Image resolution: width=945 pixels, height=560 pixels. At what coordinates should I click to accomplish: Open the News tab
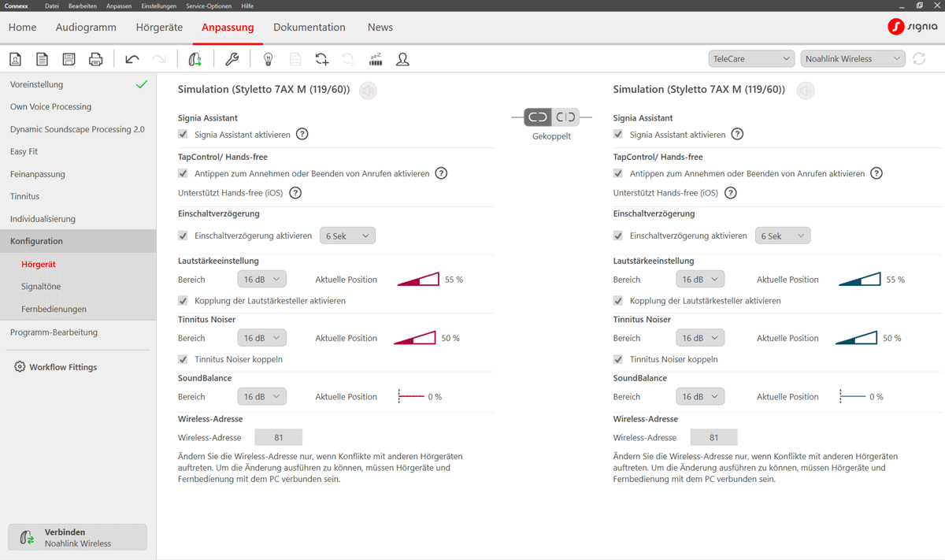point(380,28)
